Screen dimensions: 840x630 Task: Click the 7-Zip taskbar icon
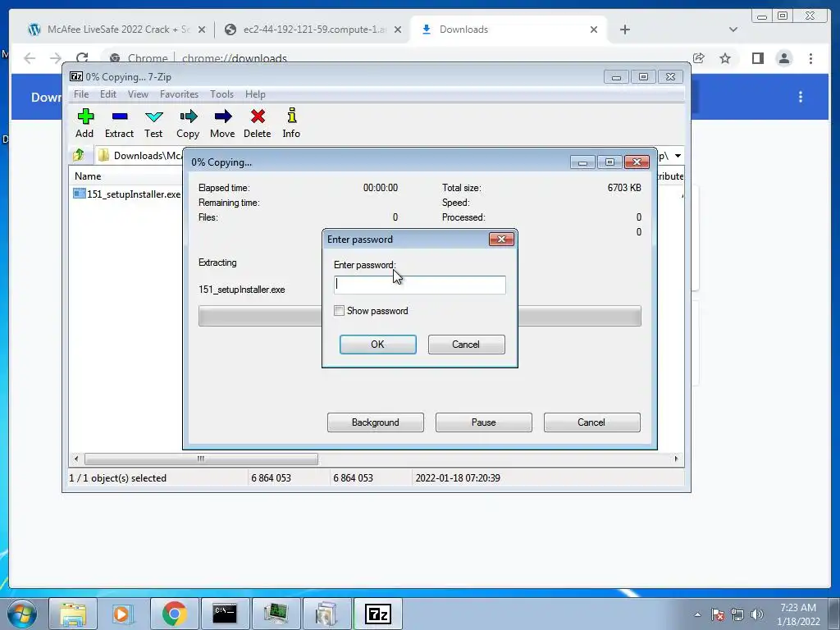pyautogui.click(x=377, y=614)
